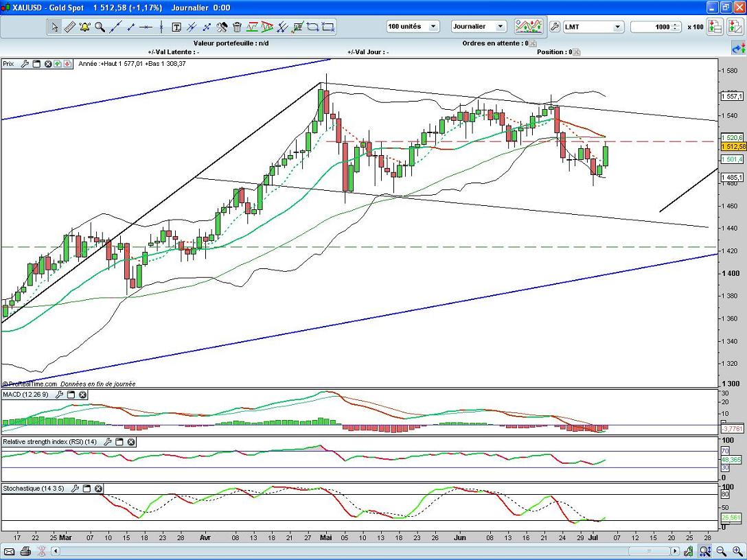Close the Stochastique indicator panel
Image resolution: width=747 pixels, height=560 pixels.
98,489
